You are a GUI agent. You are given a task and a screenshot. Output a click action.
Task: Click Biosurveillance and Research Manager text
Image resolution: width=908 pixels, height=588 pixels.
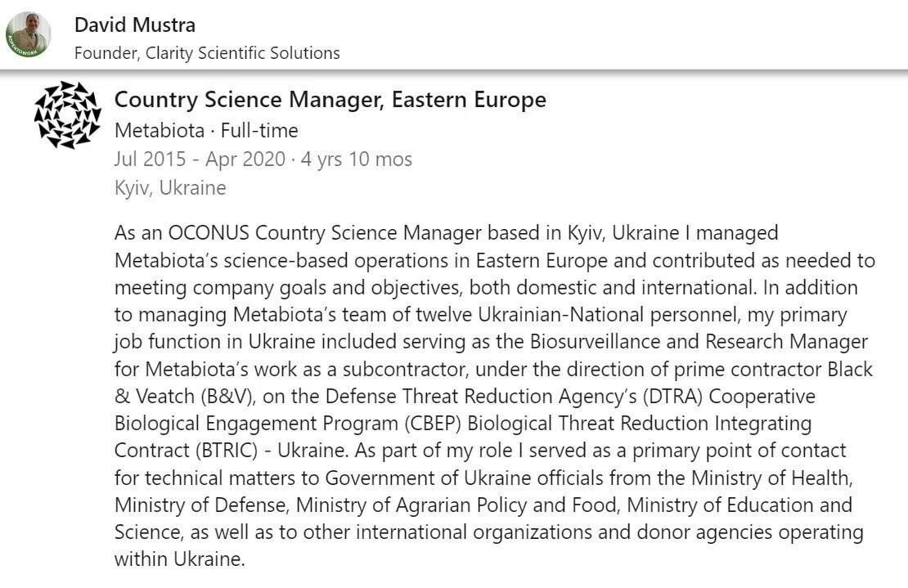click(x=699, y=342)
